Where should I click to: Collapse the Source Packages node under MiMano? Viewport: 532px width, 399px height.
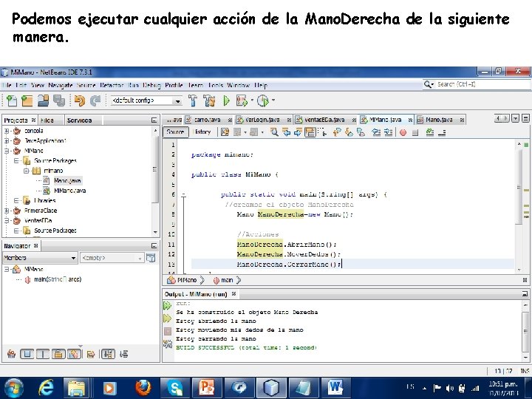click(x=16, y=160)
